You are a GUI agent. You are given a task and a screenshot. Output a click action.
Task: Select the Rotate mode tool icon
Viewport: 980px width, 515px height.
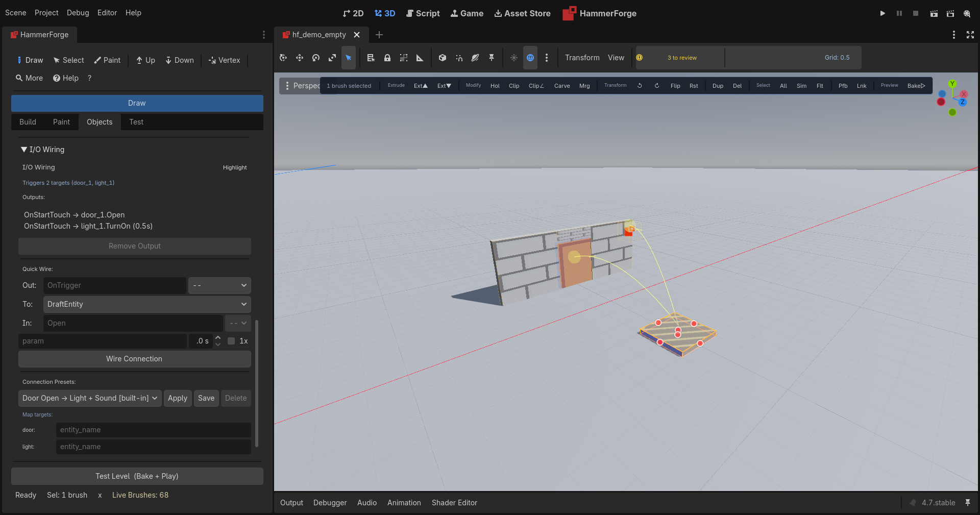click(316, 58)
